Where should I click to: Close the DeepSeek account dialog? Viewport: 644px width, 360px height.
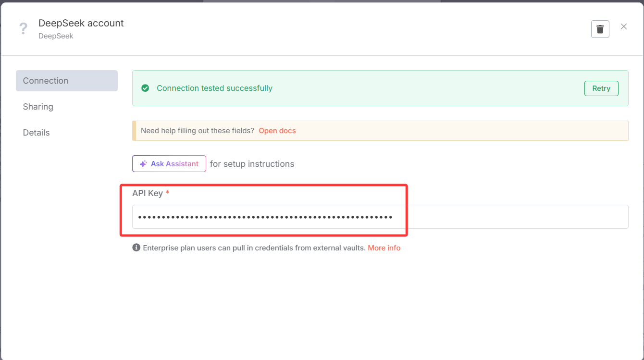[x=624, y=27]
